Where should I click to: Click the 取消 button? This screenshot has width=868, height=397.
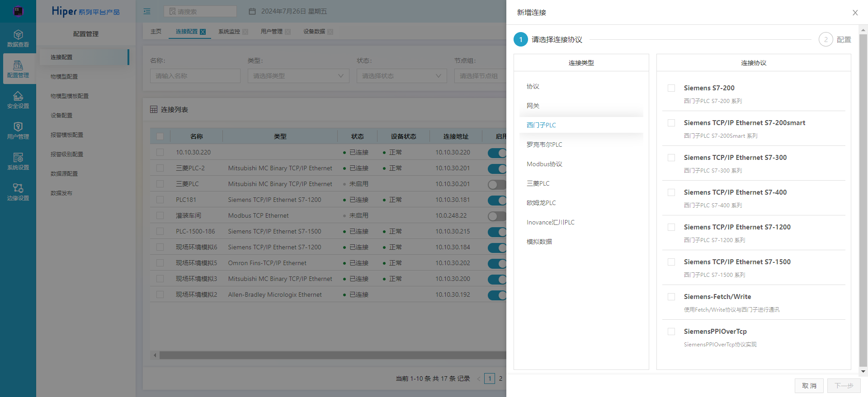click(809, 386)
